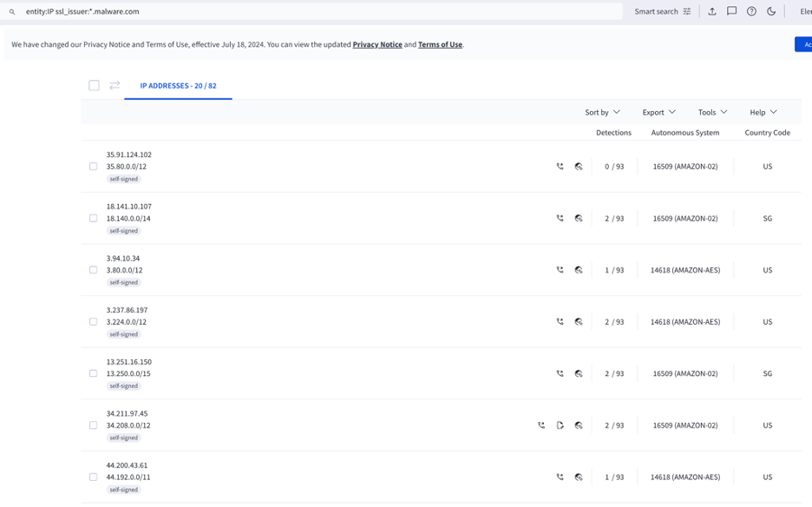Click the subnet 13.250.0.0/15
Viewport: 812px width, 507px height.
[x=128, y=373]
